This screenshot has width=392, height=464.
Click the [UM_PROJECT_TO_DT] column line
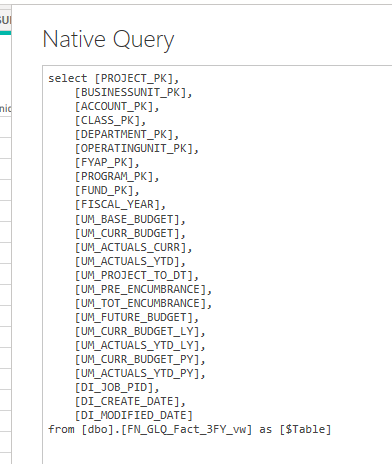(137, 276)
